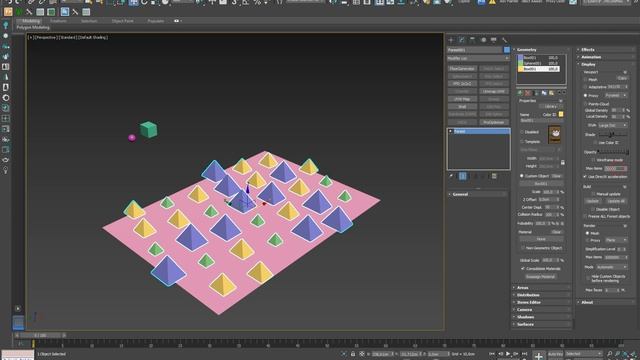Open the Create tab in command panel

coord(451,40)
